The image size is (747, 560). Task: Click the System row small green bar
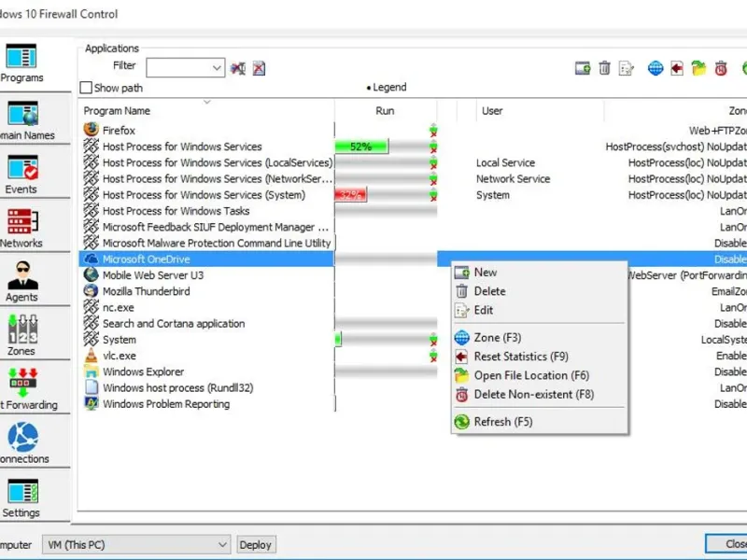pyautogui.click(x=338, y=340)
